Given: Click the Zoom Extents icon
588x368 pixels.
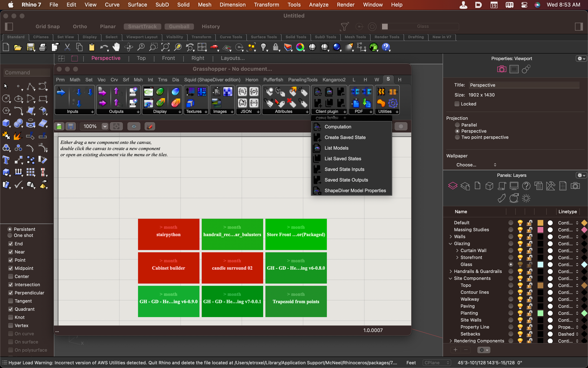Looking at the screenshot, I should click(x=166, y=47).
